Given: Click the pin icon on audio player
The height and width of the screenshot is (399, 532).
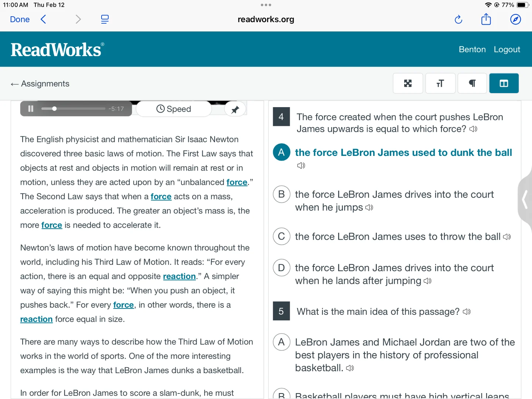Looking at the screenshot, I should point(235,109).
